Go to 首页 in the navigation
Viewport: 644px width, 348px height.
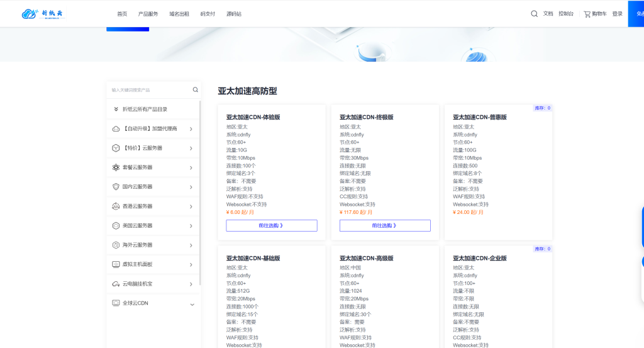pyautogui.click(x=122, y=14)
